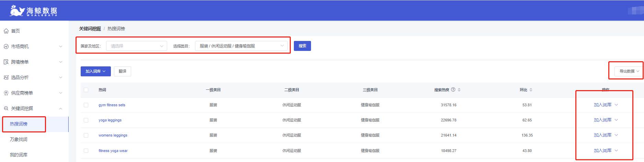
Task: Expand the 选品分析 menu chevron
Action: (x=61, y=77)
